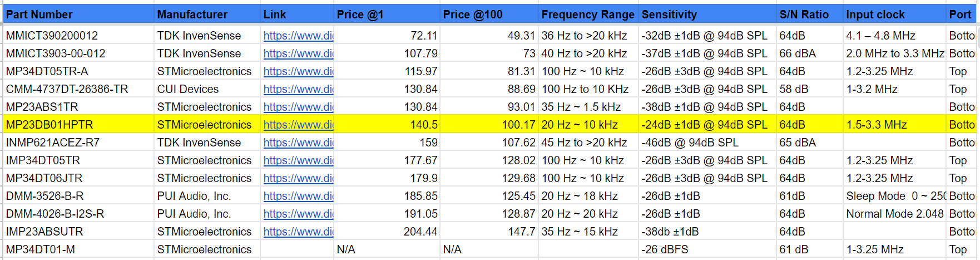The width and height of the screenshot is (980, 260).
Task: Select PUI Audio cell in DMM-3526-B-R row
Action: (x=207, y=196)
